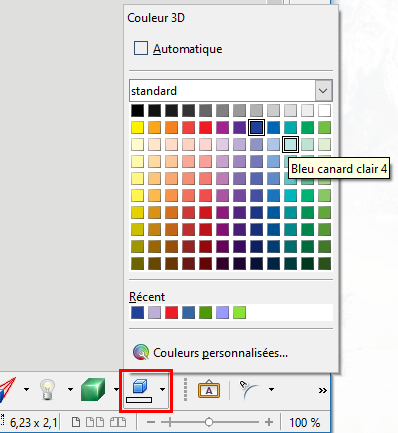Open Couleurs personnalisées color wheel icon
The width and height of the screenshot is (398, 433).
point(141,353)
